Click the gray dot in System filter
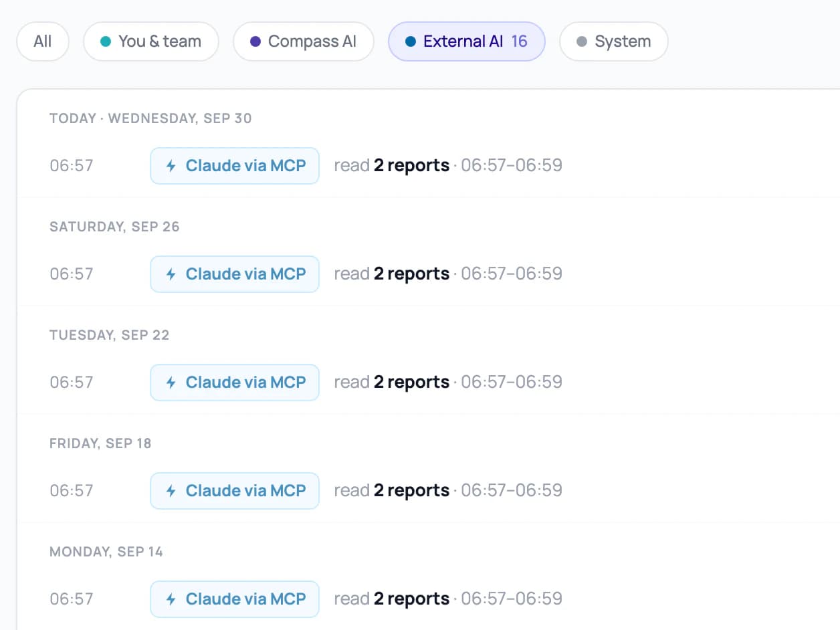 [x=582, y=41]
